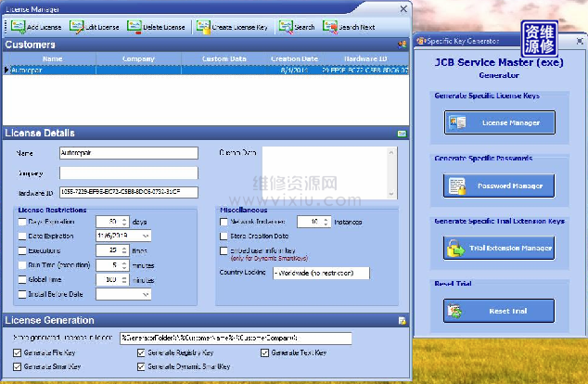The width and height of the screenshot is (588, 384).
Task: Open the Date Expiration dropdown
Action: pos(146,237)
